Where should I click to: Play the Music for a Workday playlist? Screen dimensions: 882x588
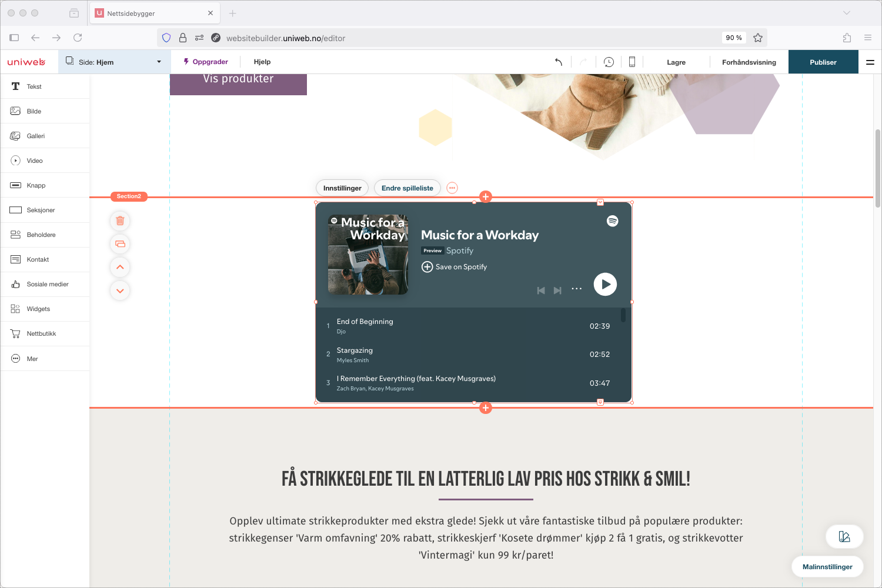pos(605,285)
